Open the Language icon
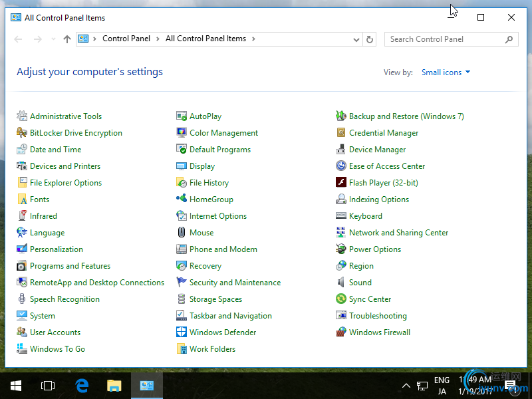 click(x=22, y=232)
